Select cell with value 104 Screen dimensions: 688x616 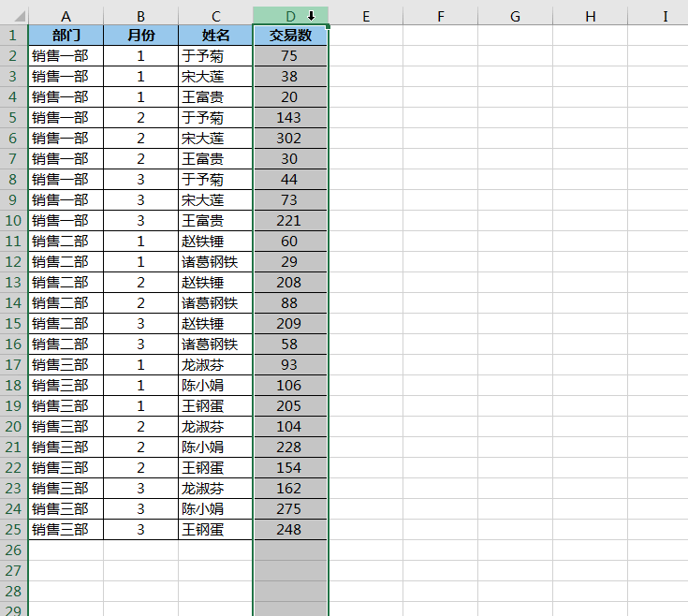click(x=290, y=427)
